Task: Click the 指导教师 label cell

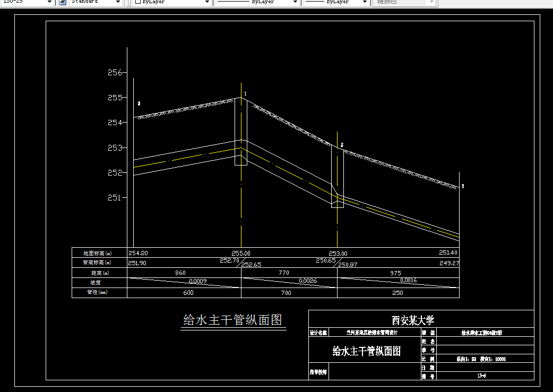Action: [x=318, y=372]
